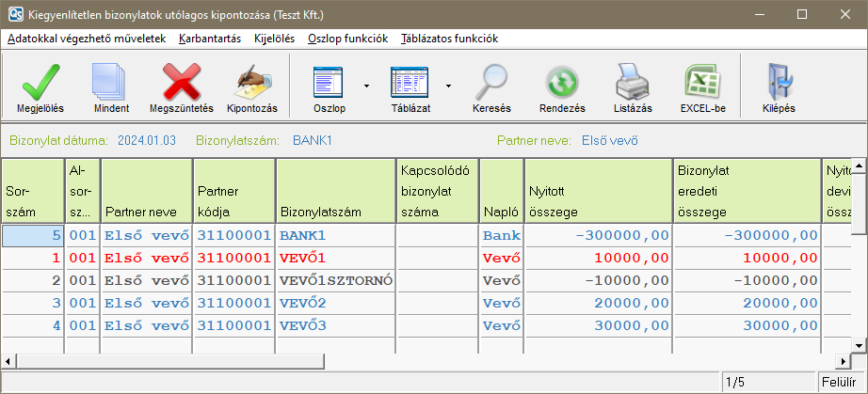Open the Karbantartás menu
The height and width of the screenshot is (394, 868).
pos(198,39)
